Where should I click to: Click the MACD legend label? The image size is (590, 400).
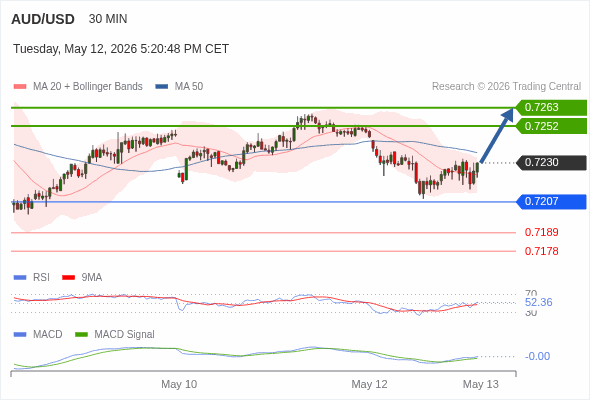(x=48, y=335)
